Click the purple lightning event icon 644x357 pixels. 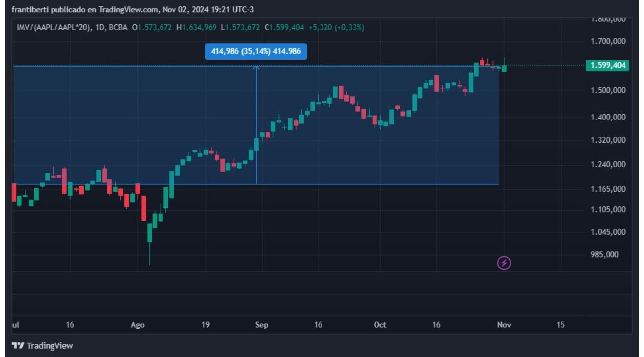(504, 263)
